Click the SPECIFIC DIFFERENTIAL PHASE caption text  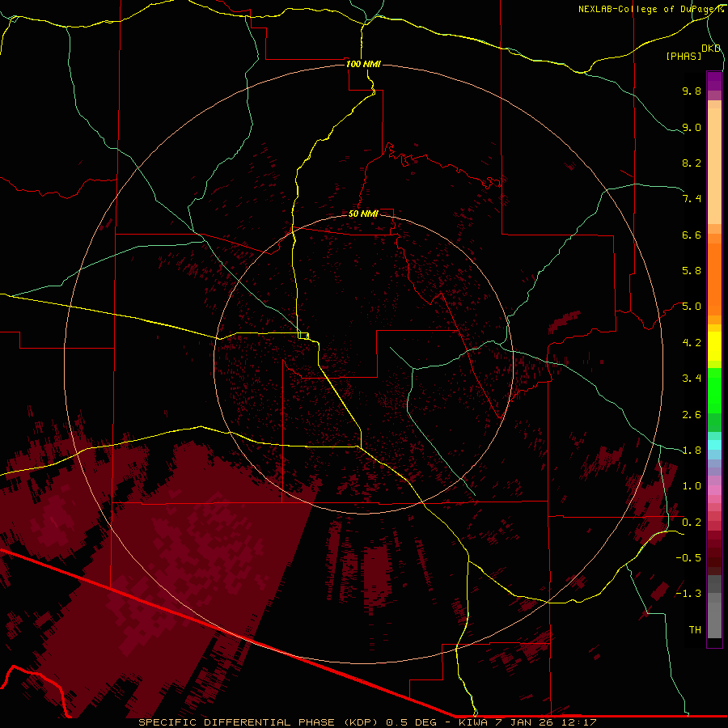coord(236,722)
